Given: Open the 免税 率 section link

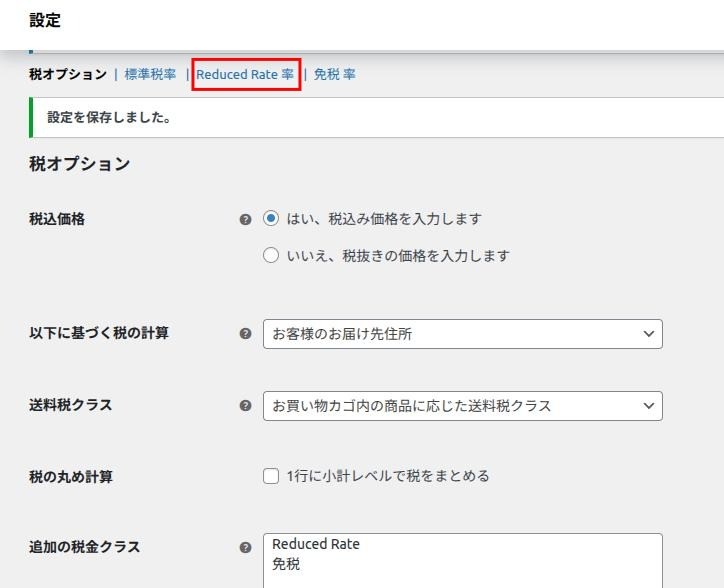Looking at the screenshot, I should pyautogui.click(x=334, y=74).
